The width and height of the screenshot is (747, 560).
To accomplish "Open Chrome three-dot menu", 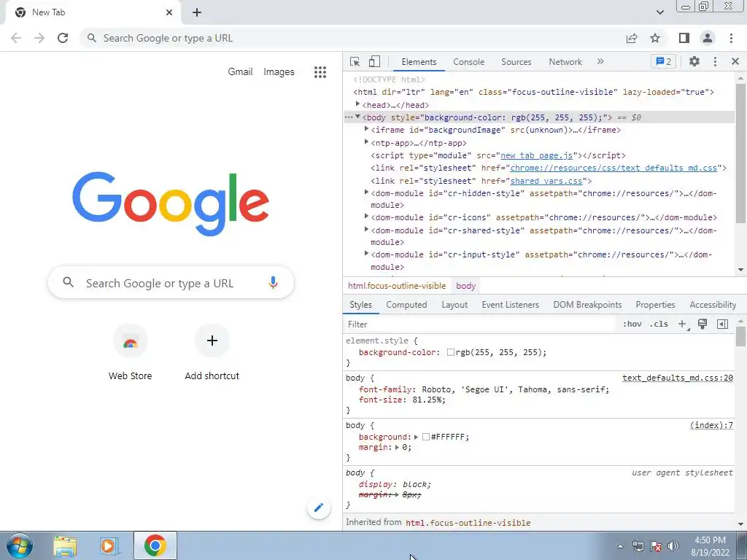I will 731,38.
